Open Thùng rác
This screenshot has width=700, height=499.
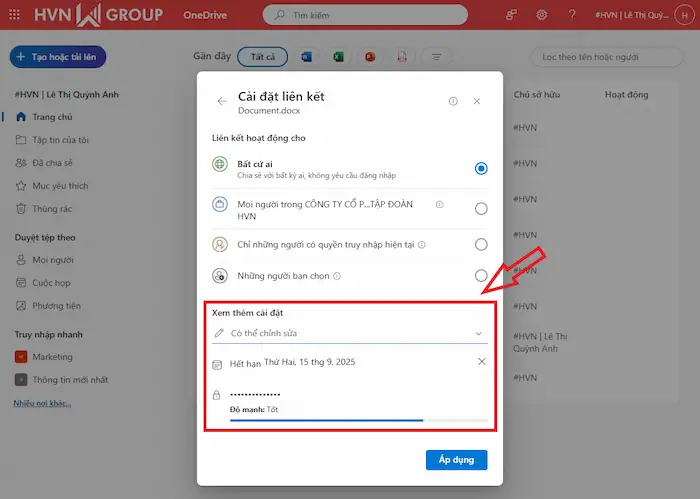(52, 209)
